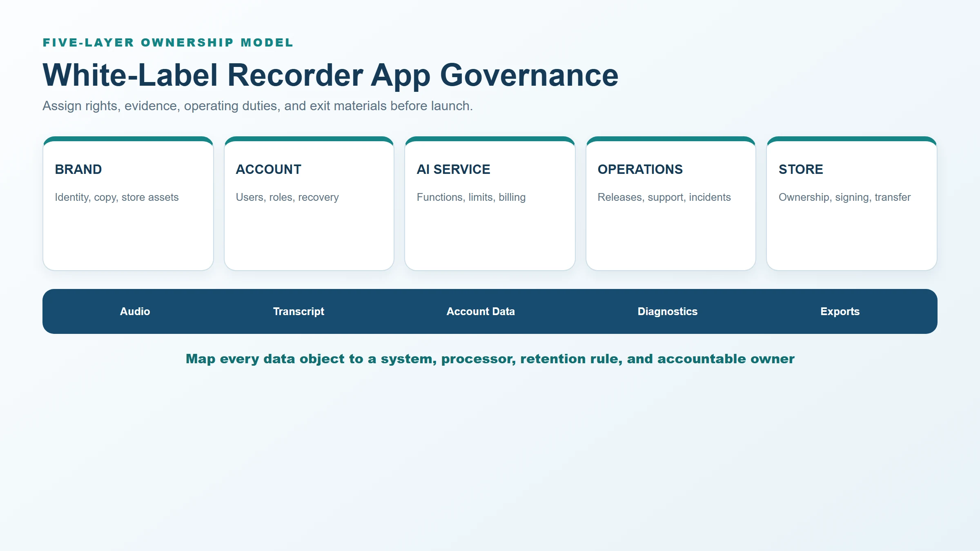This screenshot has height=551, width=980.
Task: Choose Exports in the dark bar
Action: point(840,311)
